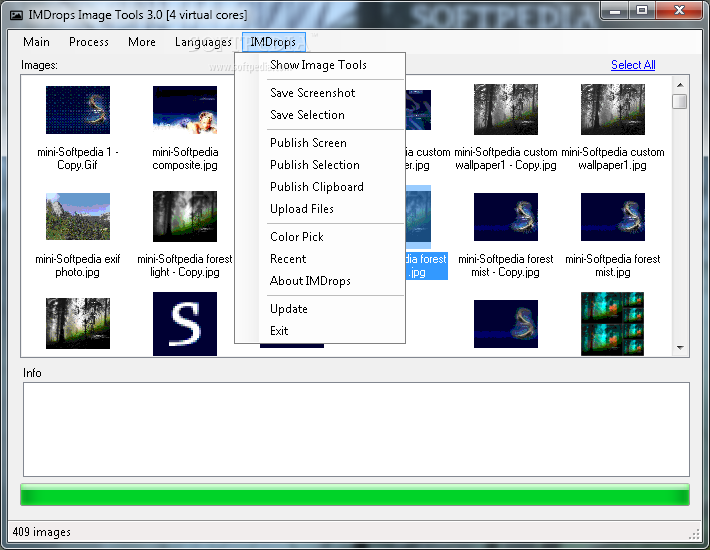Click the image list scroll down arrow

coord(680,348)
